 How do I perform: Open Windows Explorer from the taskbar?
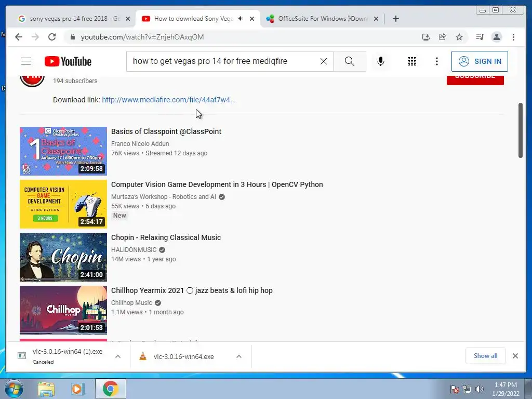(x=46, y=389)
